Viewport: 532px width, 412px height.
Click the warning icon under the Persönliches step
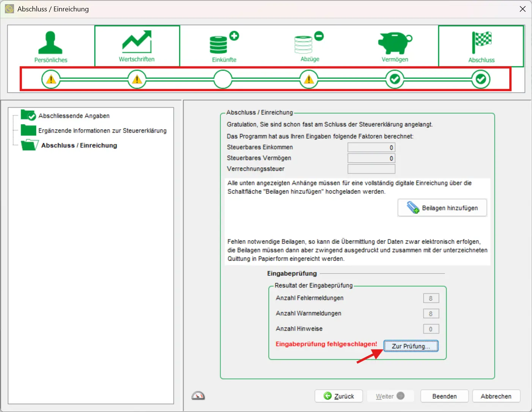51,79
